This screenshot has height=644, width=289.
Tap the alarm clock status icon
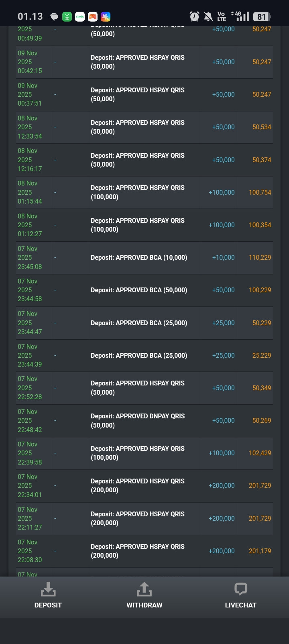click(194, 16)
